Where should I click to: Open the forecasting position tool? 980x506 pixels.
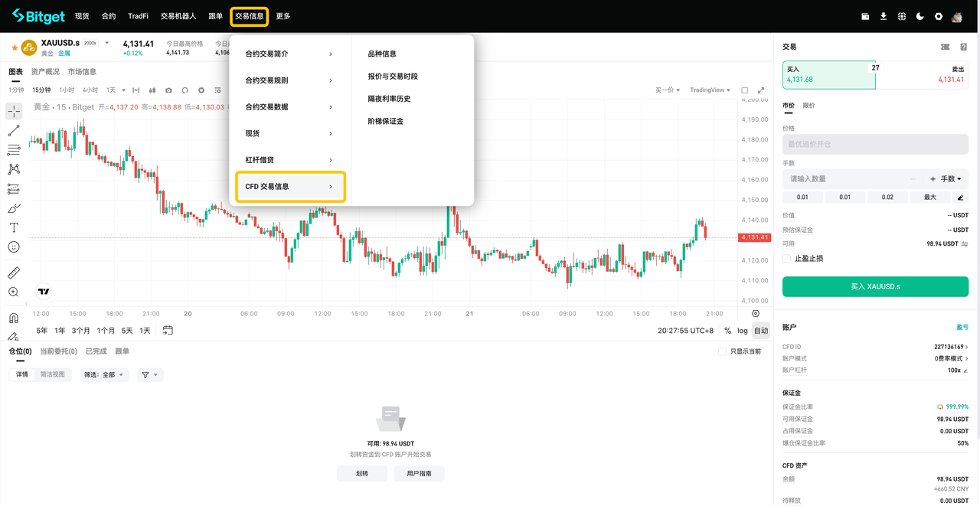[14, 189]
